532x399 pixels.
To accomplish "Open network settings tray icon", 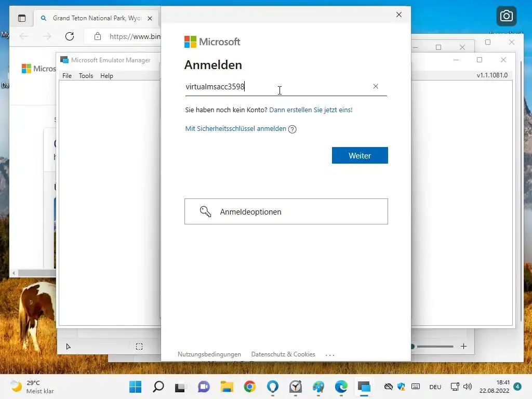I will pyautogui.click(x=455, y=387).
